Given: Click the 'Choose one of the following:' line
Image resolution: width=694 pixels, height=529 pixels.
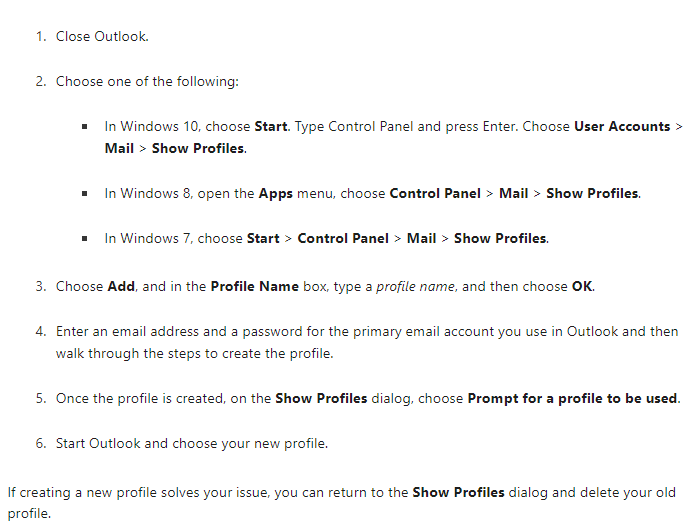Looking at the screenshot, I should [147, 81].
